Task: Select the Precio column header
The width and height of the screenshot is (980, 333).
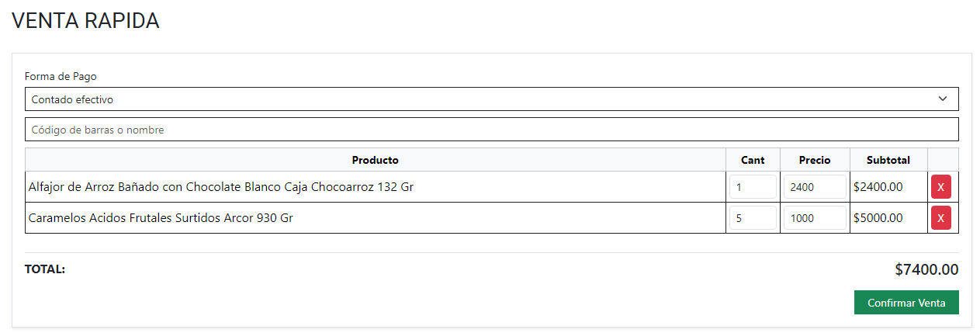Action: tap(815, 160)
